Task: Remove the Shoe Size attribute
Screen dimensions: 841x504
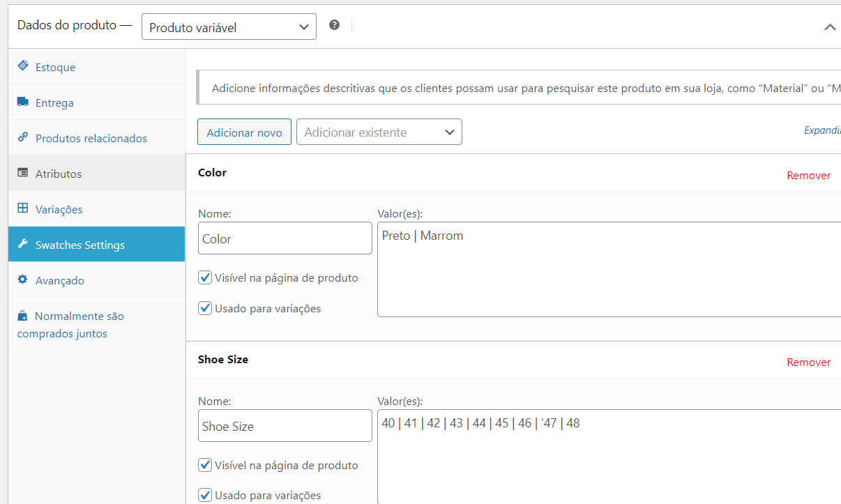Action: (808, 362)
